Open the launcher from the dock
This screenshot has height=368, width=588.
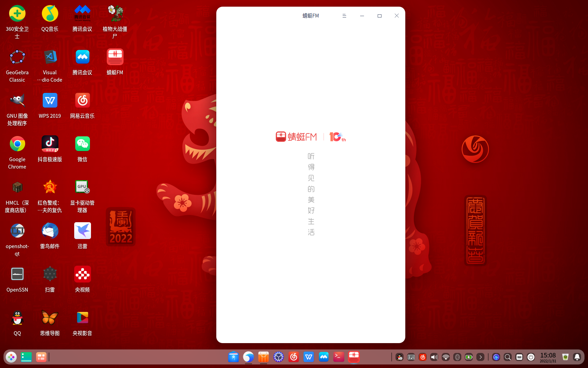(11, 357)
